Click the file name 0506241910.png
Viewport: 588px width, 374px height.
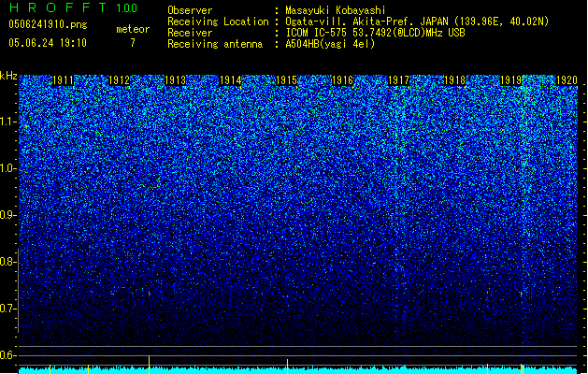tap(48, 24)
